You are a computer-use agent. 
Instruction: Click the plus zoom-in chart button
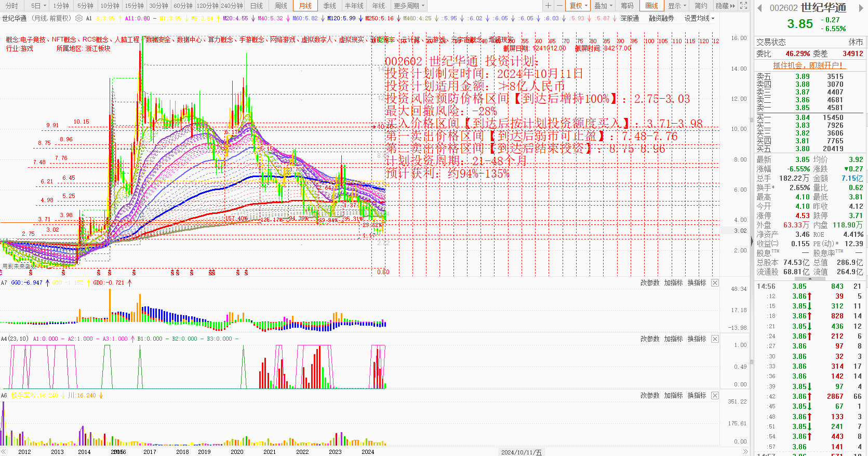click(548, 6)
